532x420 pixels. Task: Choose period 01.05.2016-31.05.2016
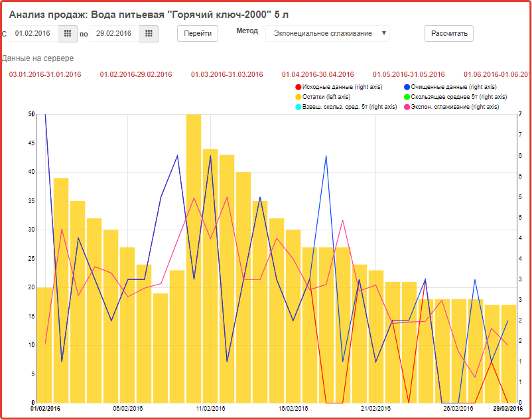click(x=409, y=74)
